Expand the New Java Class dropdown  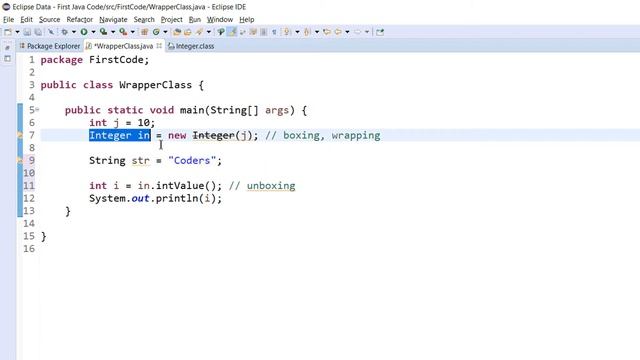pos(165,32)
